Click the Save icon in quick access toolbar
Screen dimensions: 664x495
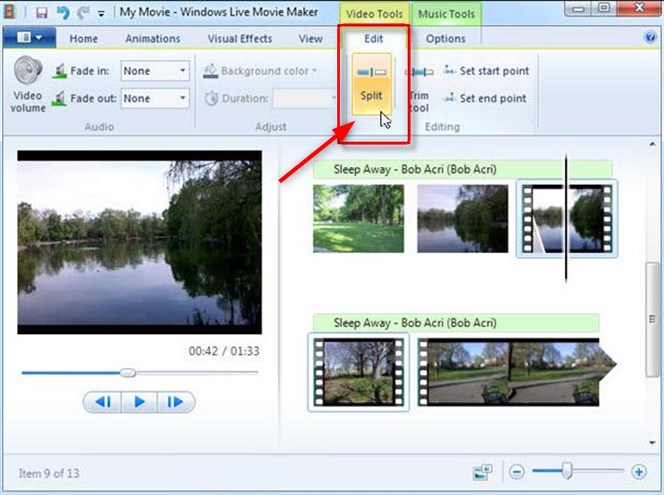[x=42, y=12]
